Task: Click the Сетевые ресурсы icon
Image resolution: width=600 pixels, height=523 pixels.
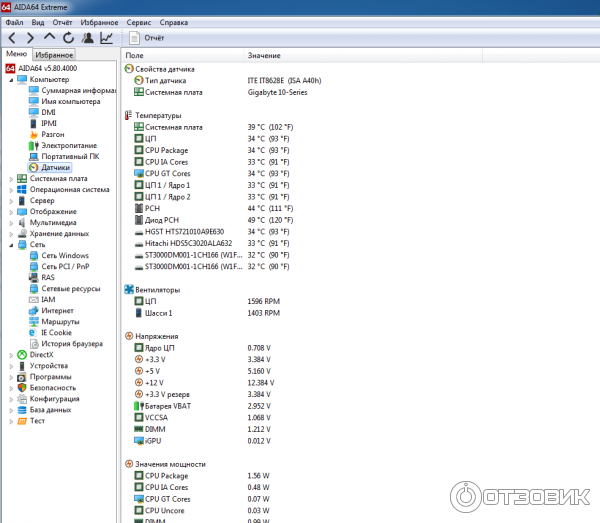Action: (34, 288)
